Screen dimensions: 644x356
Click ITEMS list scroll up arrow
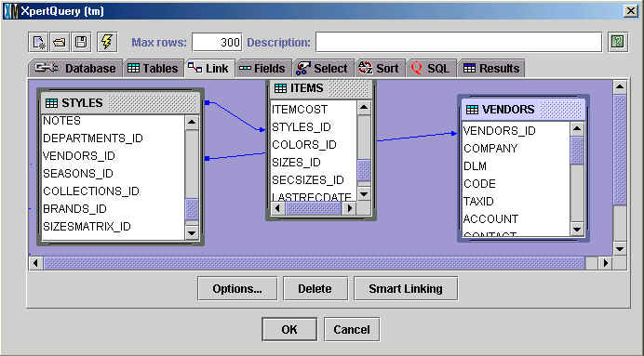(364, 108)
